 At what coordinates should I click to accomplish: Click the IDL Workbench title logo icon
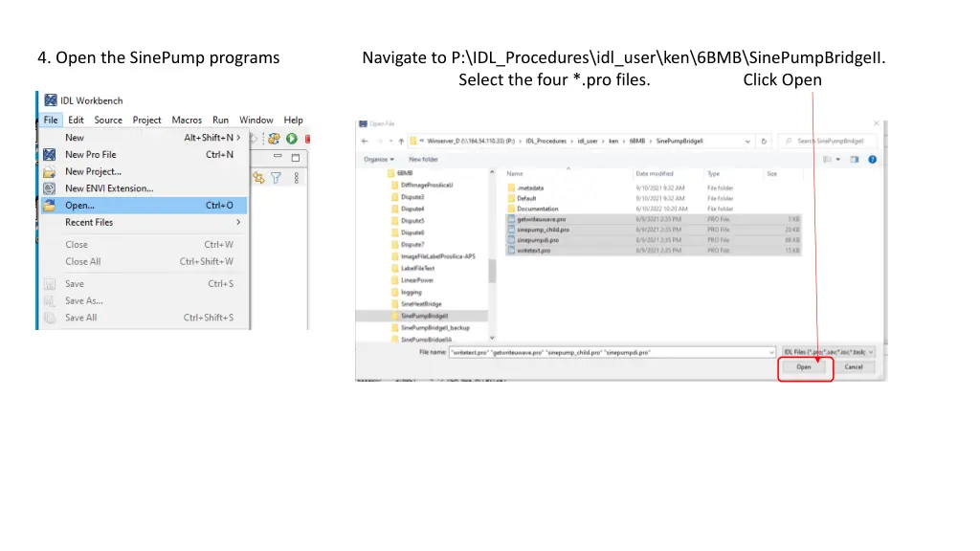[51, 99]
